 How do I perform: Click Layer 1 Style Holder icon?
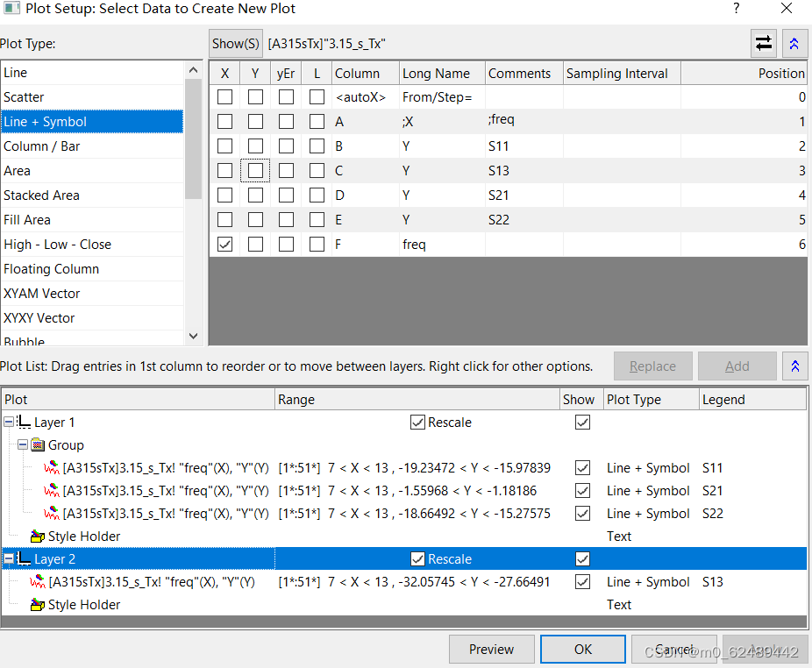coord(38,536)
